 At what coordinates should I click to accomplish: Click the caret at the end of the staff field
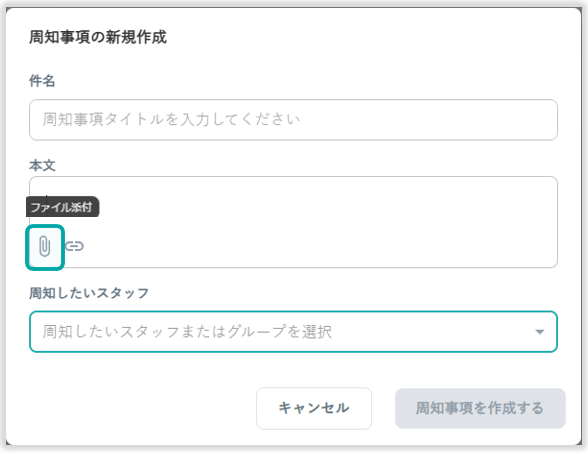(539, 332)
